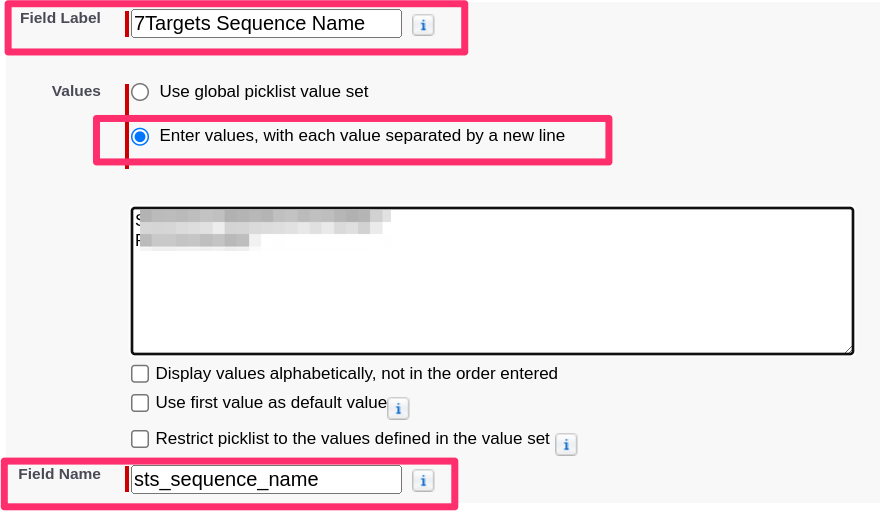Check 'Use first value as default value' box
This screenshot has height=511, width=880.
click(140, 403)
